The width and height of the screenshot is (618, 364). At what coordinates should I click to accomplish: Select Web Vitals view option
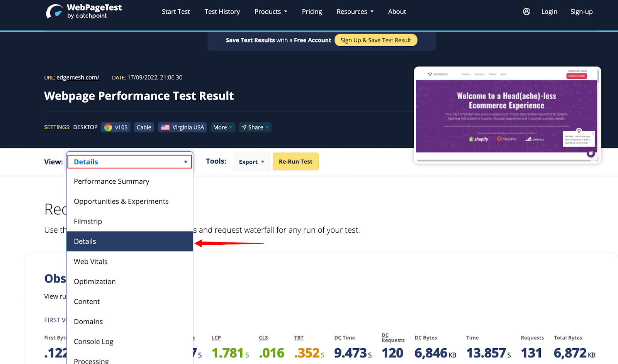point(130,262)
